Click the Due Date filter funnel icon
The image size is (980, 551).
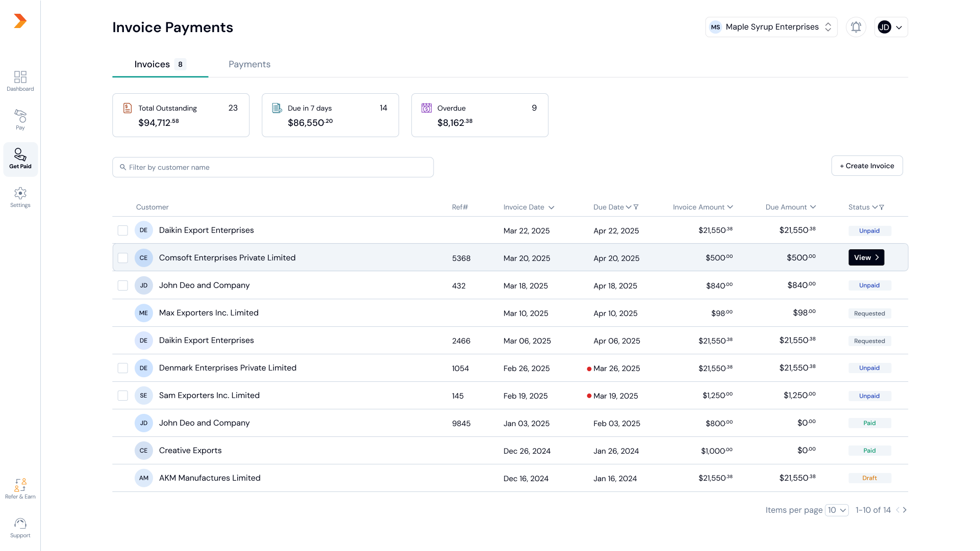tap(636, 207)
